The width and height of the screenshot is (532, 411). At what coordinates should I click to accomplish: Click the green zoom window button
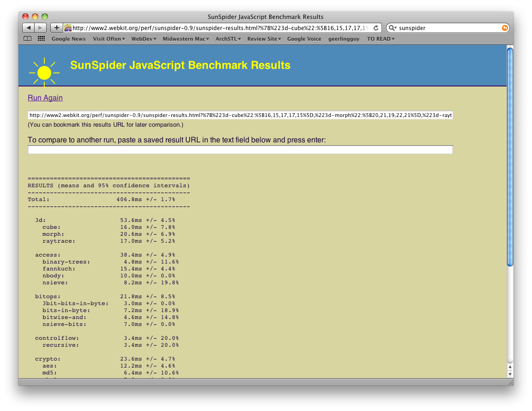pos(45,16)
